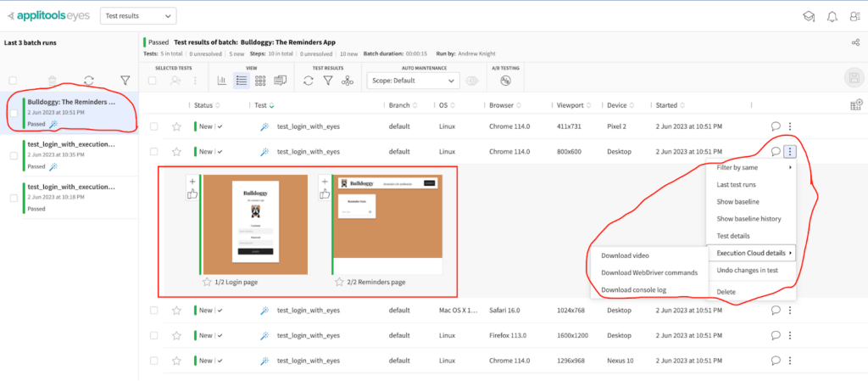Thumbs up the Login page step

pos(192,194)
